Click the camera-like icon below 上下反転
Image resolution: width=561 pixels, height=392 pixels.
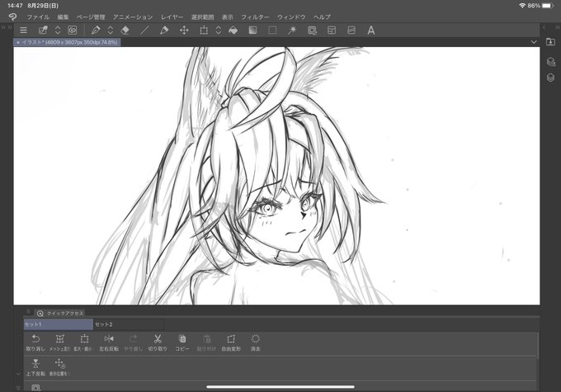pos(35,388)
